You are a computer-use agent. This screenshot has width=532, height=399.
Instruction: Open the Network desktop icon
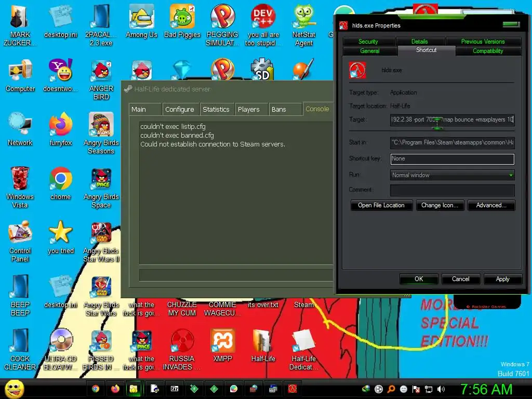click(x=20, y=129)
